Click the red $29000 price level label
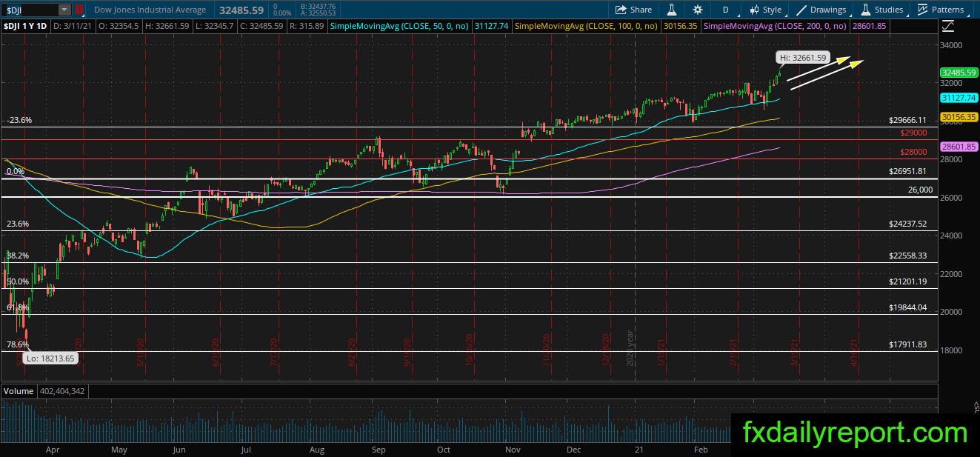 [913, 133]
